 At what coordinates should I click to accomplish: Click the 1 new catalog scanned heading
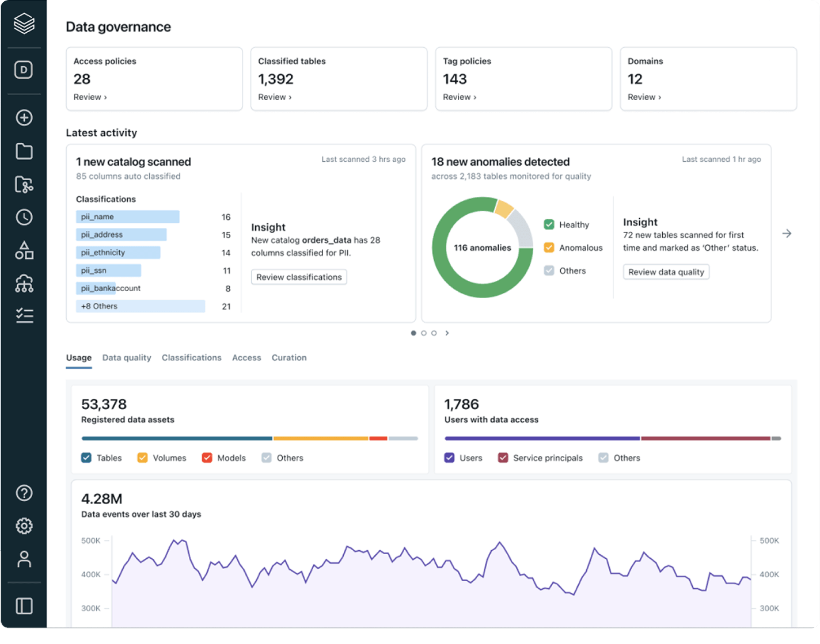click(x=134, y=162)
